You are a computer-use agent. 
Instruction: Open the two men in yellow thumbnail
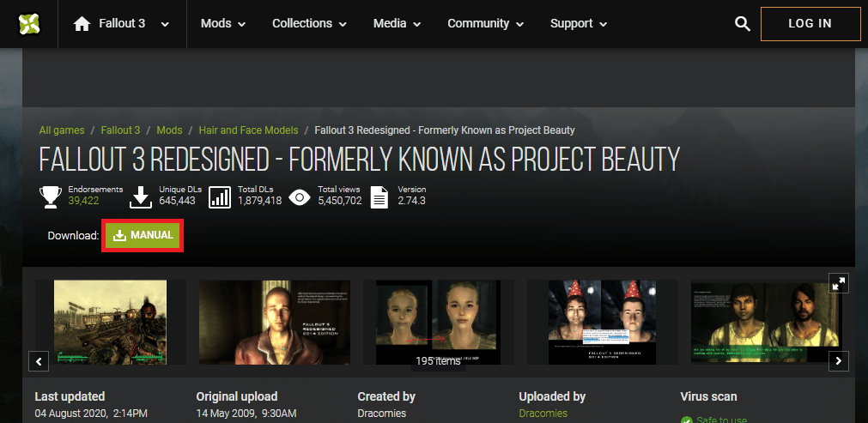[766, 322]
